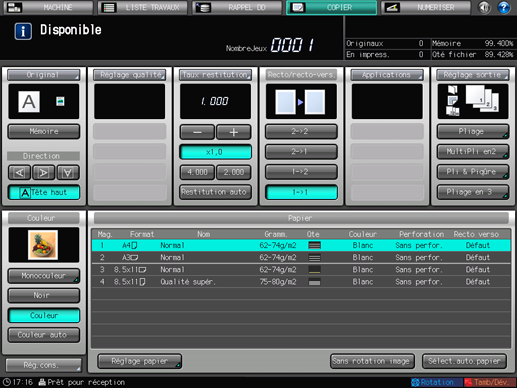Screen dimensions: 517x388
Task: Click Sans rotation image button
Action: (x=372, y=361)
